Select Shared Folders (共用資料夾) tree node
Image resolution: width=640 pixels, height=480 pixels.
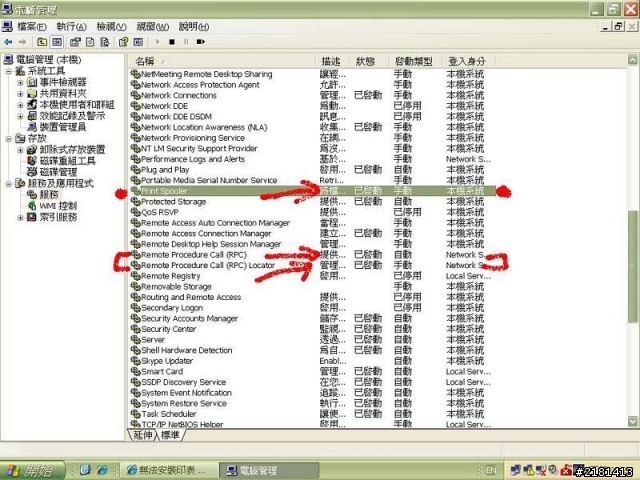click(x=63, y=93)
